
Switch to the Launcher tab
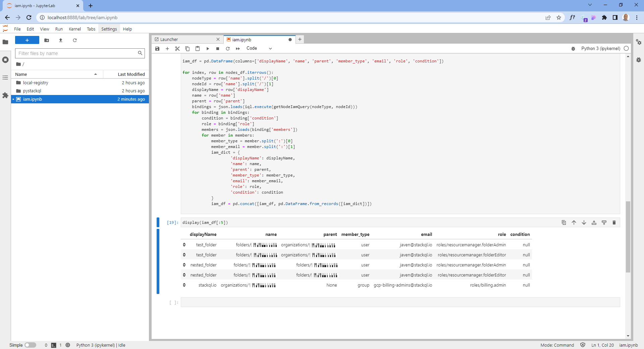click(169, 39)
